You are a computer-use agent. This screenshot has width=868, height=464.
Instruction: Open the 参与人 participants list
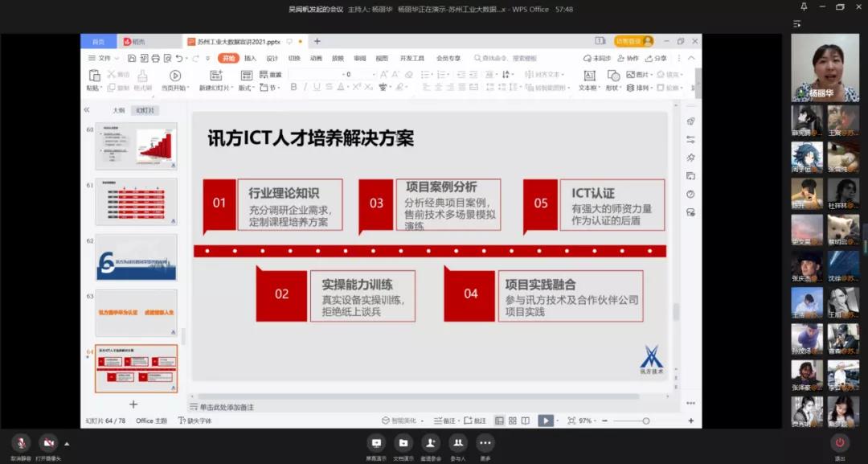click(x=457, y=443)
